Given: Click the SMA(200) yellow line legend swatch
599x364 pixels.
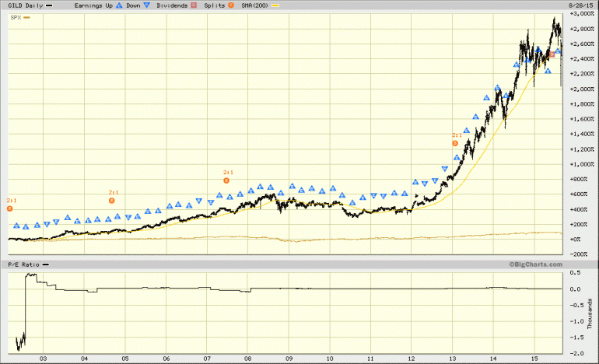Looking at the screenshot, I should 275,5.
